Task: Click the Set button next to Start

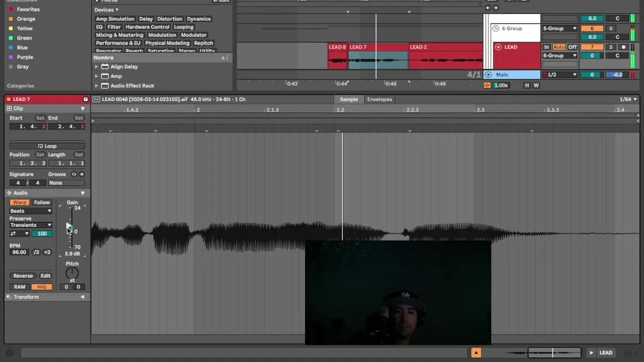Action: pyautogui.click(x=40, y=118)
